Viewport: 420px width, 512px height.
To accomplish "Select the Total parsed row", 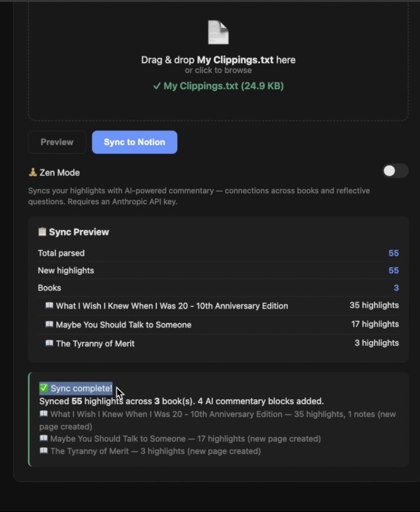I will (218, 253).
